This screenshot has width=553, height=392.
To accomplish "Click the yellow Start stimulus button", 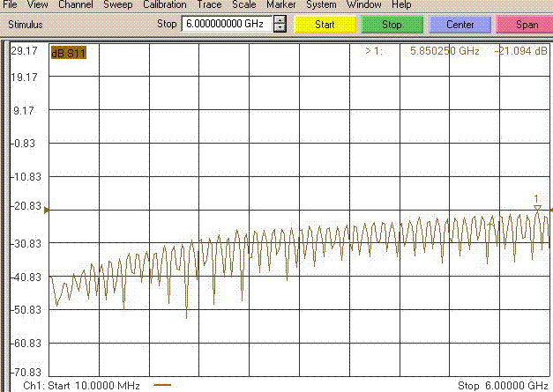I will pos(325,25).
